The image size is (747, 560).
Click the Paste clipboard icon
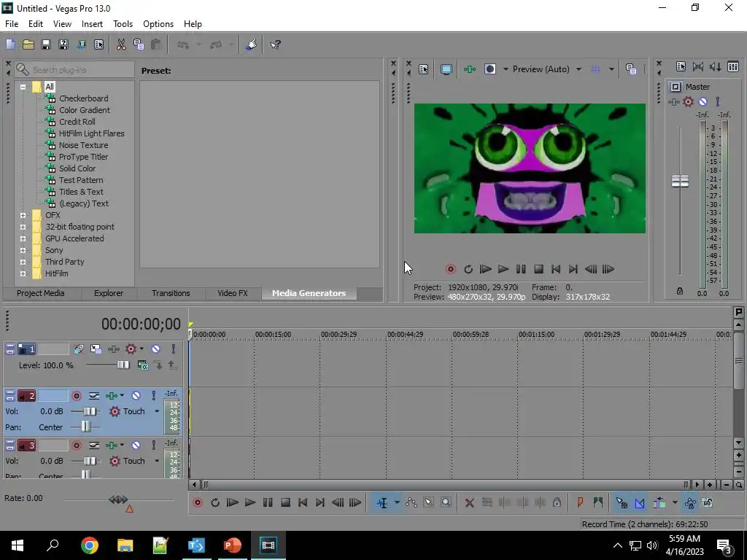pos(156,44)
